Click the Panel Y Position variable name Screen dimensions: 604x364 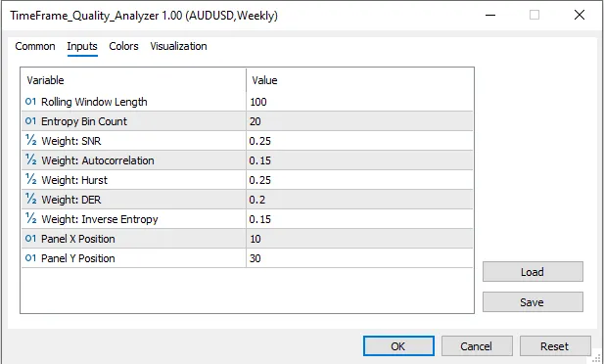point(78,258)
